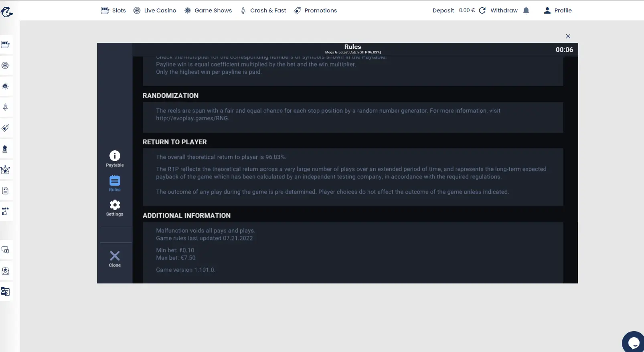
Task: Open the Live Casino roulette sidebar icon
Action: click(5, 65)
